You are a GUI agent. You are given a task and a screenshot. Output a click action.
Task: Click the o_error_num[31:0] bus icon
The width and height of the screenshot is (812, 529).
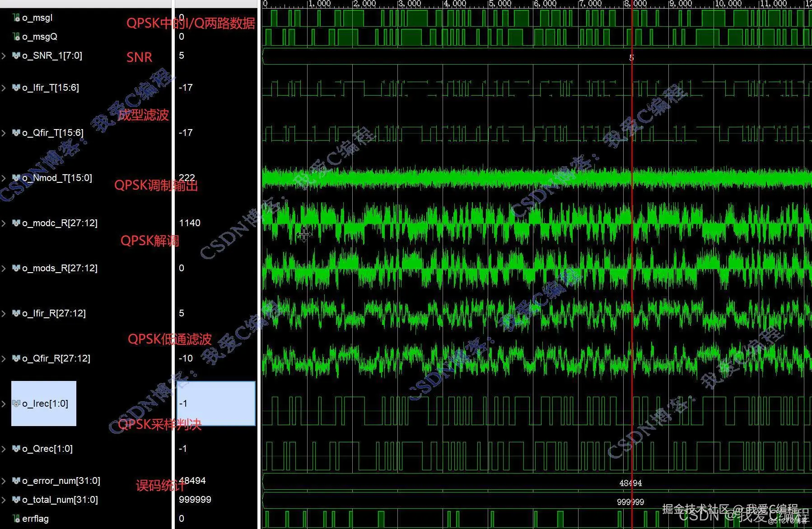pyautogui.click(x=16, y=481)
